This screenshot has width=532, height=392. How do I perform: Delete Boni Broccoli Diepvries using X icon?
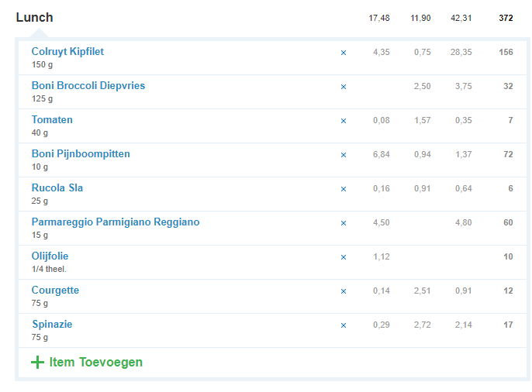[x=344, y=87]
